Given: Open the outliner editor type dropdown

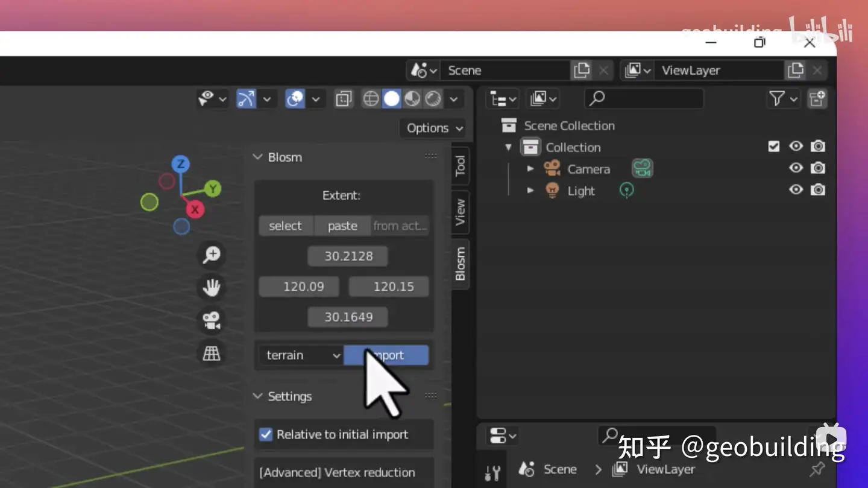Looking at the screenshot, I should 504,98.
